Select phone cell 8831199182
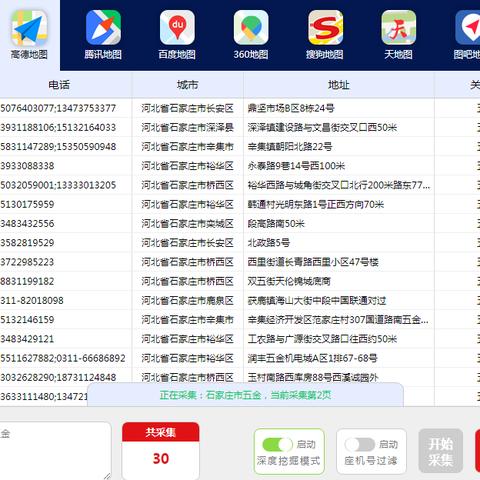This screenshot has height=480, width=480. (x=27, y=282)
